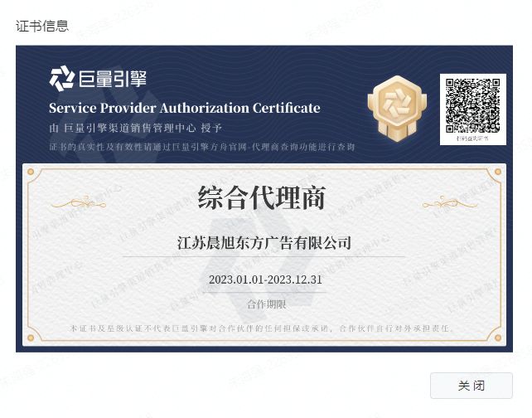Click the certificate verification notice text line
The image size is (532, 418).
pos(202,147)
